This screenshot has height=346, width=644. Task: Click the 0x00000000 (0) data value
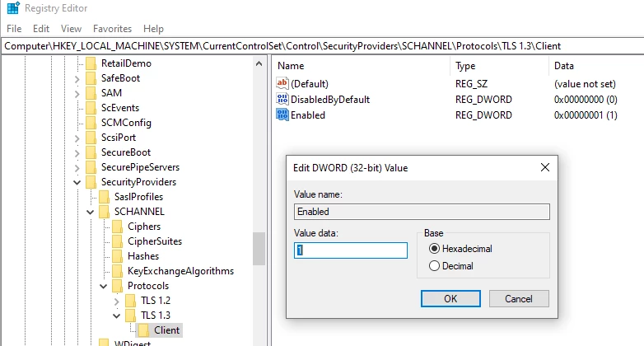(x=586, y=100)
